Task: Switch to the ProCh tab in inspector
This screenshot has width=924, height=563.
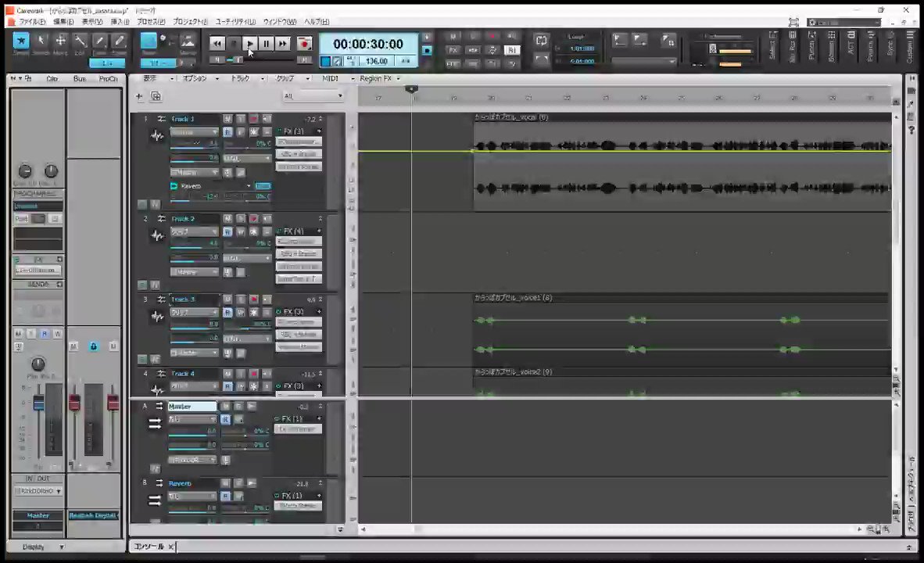Action: tap(108, 78)
